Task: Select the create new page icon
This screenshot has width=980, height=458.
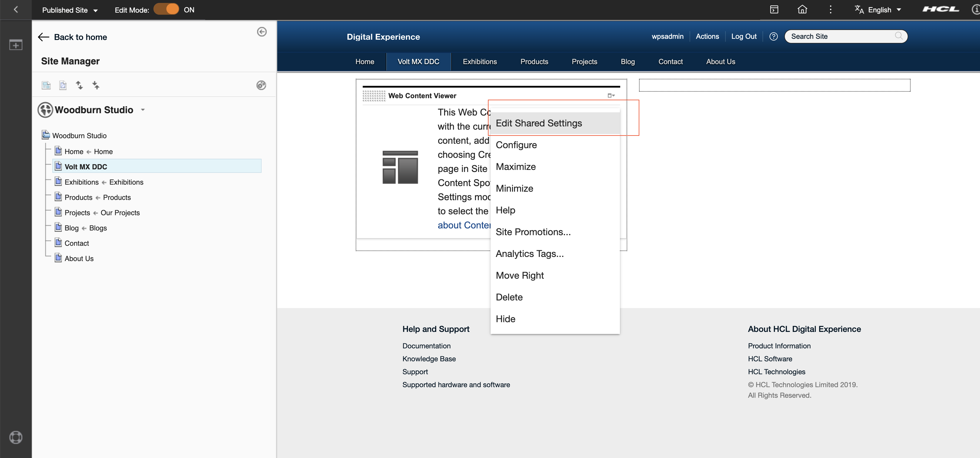Action: click(46, 85)
